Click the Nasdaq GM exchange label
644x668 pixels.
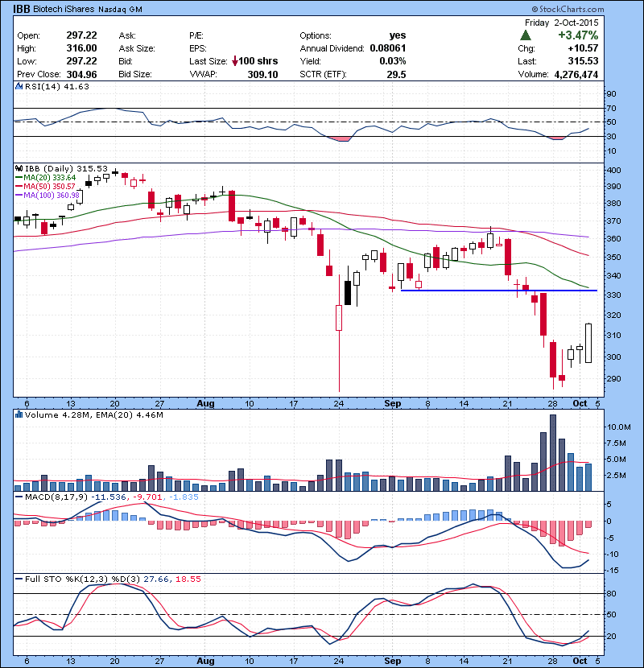coord(120,10)
